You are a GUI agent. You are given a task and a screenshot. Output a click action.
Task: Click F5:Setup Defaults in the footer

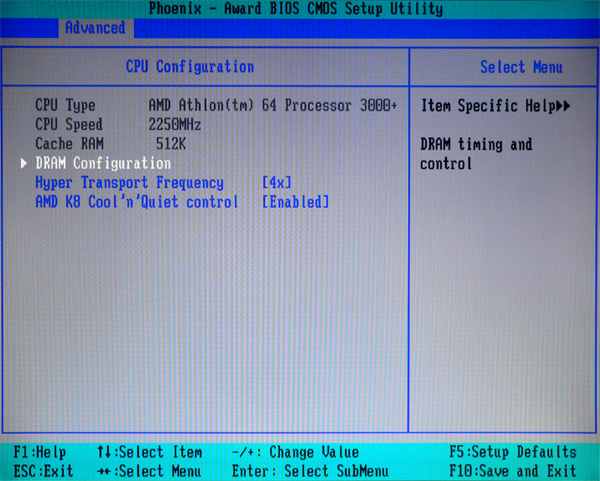(513, 452)
